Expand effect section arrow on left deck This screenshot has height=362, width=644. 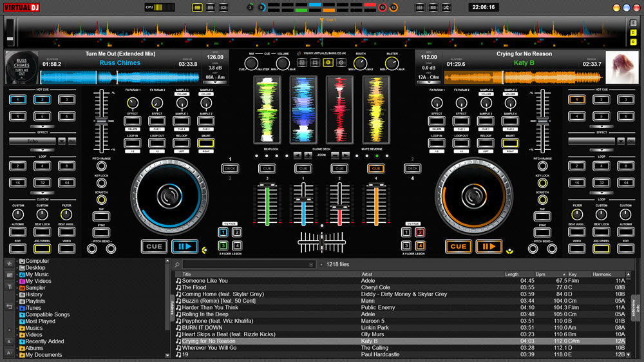(x=43, y=150)
